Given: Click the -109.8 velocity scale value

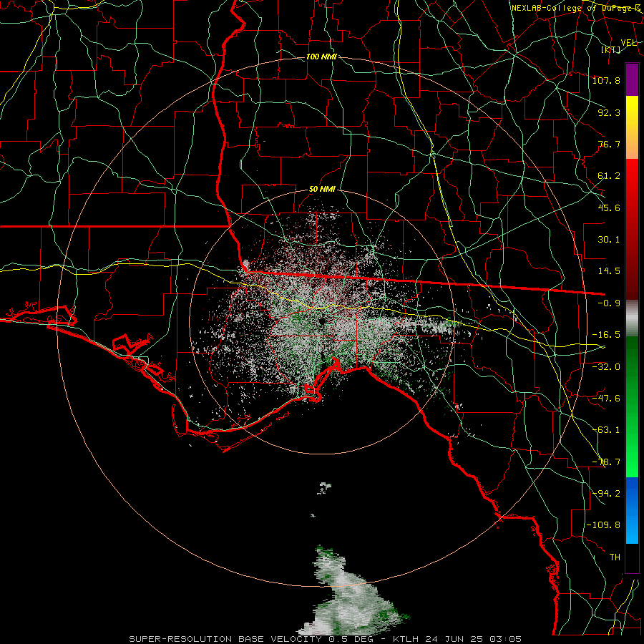Looking at the screenshot, I should (604, 525).
